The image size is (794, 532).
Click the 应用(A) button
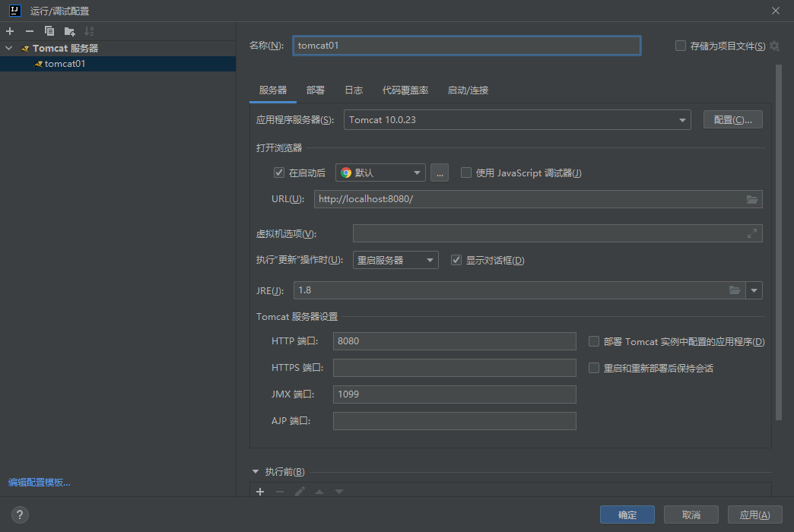click(755, 515)
